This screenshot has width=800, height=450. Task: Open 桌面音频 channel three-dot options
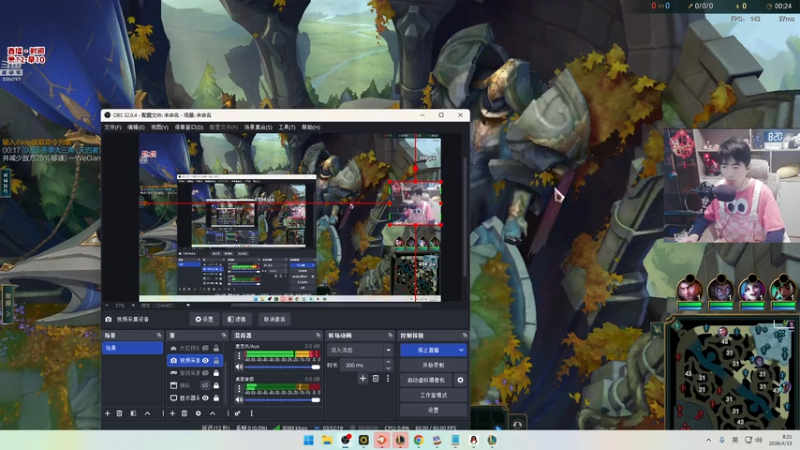tap(239, 388)
